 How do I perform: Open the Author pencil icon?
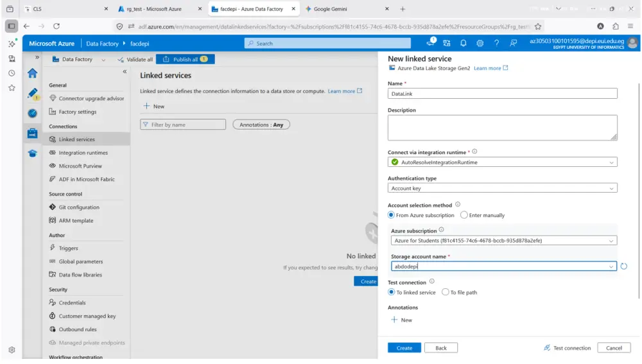click(x=32, y=93)
